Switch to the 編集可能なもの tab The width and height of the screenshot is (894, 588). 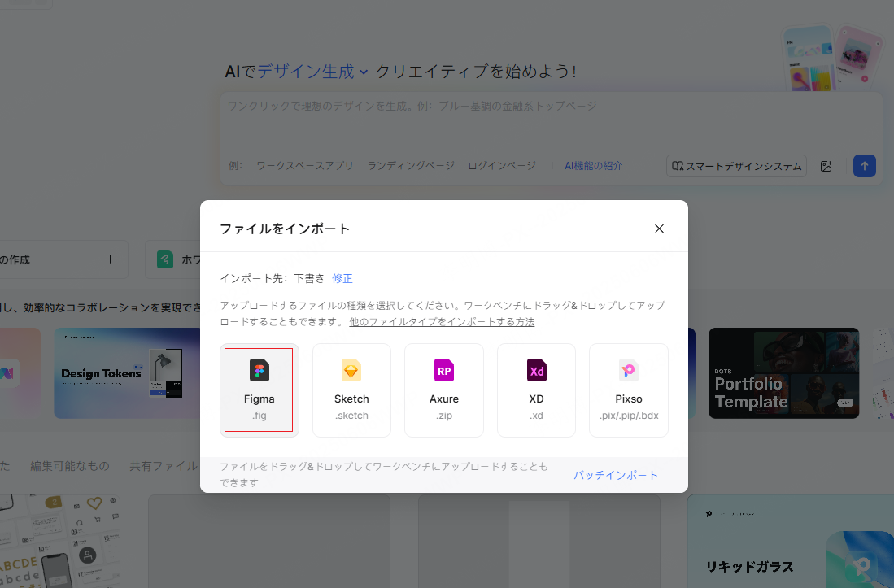[70, 466]
